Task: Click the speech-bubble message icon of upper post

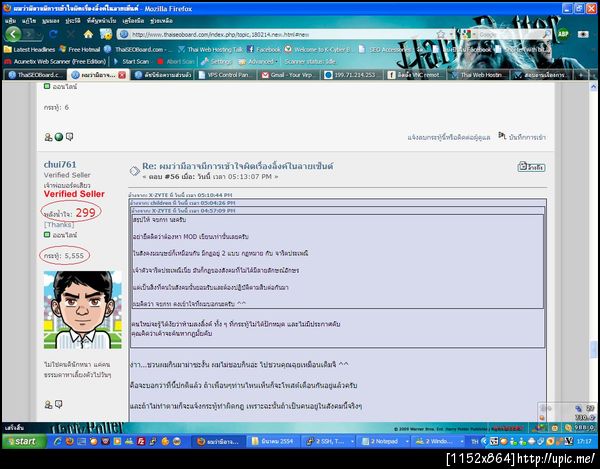Action: pyautogui.click(x=69, y=136)
